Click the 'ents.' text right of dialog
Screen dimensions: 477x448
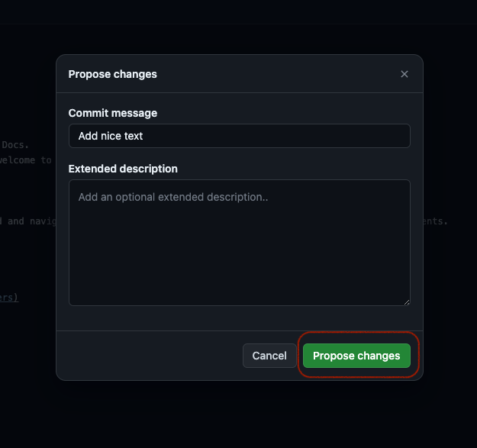(436, 222)
